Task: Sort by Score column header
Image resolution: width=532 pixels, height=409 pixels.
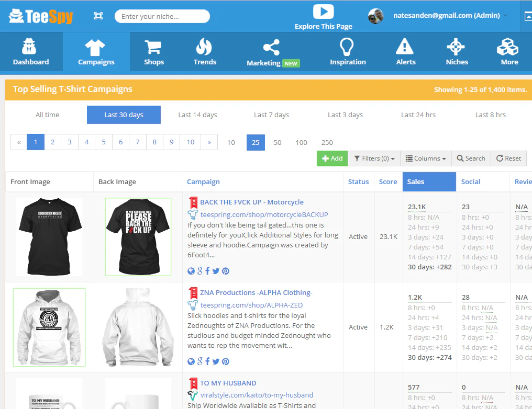Action: [388, 181]
